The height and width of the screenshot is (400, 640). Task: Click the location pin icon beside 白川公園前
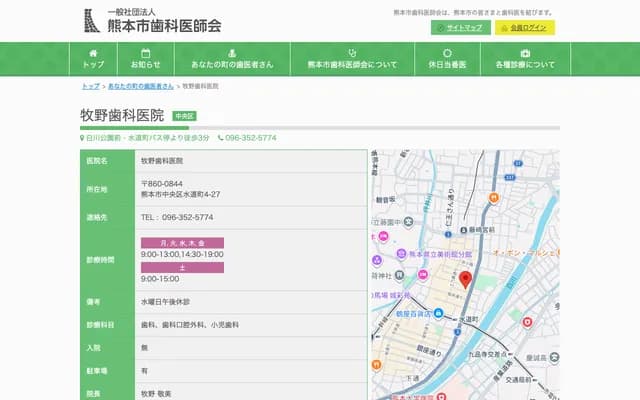tap(83, 138)
